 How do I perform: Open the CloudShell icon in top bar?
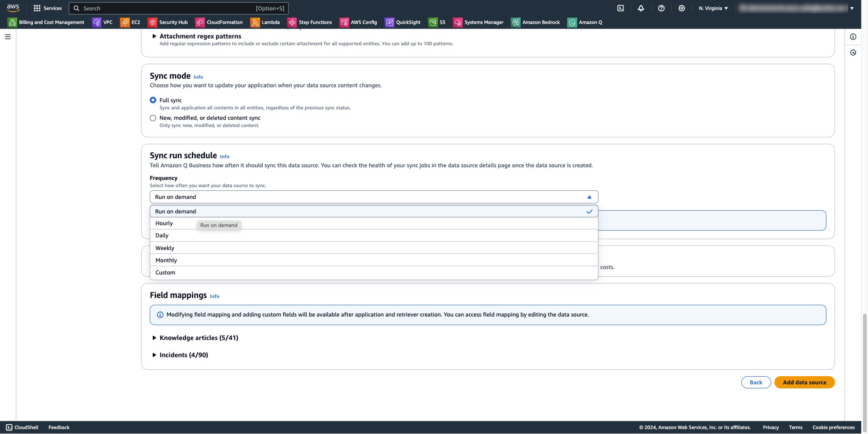point(620,8)
